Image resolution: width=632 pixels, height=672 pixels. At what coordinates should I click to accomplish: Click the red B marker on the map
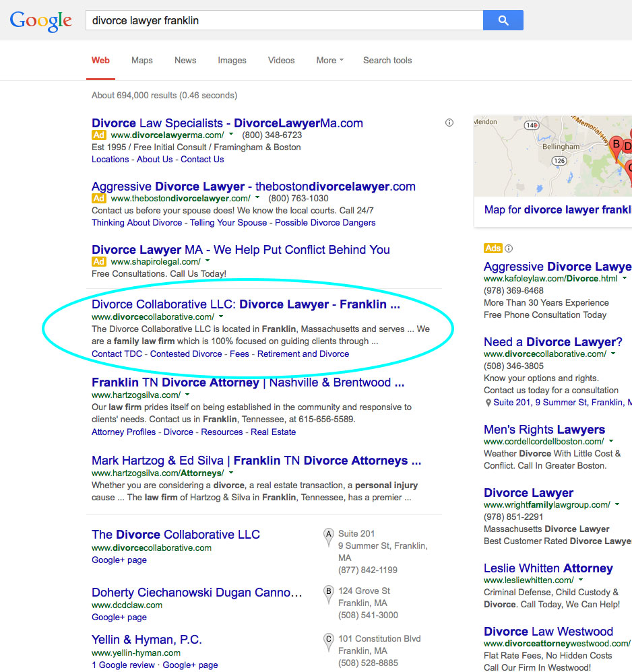point(616,147)
